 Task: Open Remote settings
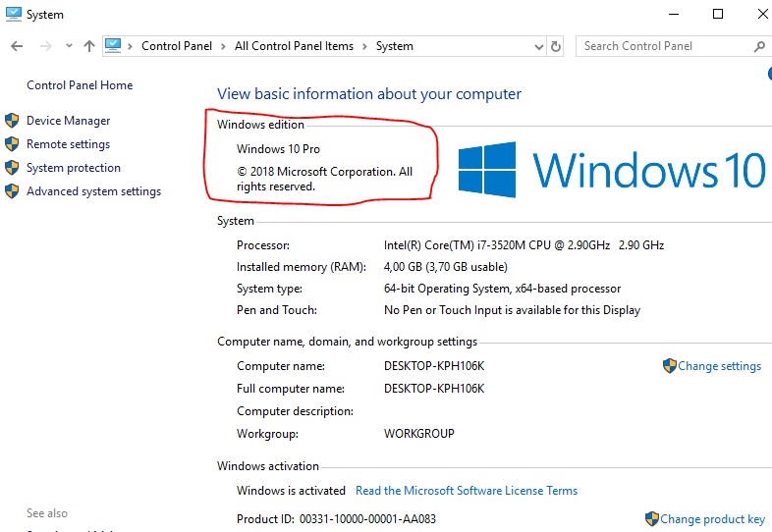pyautogui.click(x=69, y=144)
